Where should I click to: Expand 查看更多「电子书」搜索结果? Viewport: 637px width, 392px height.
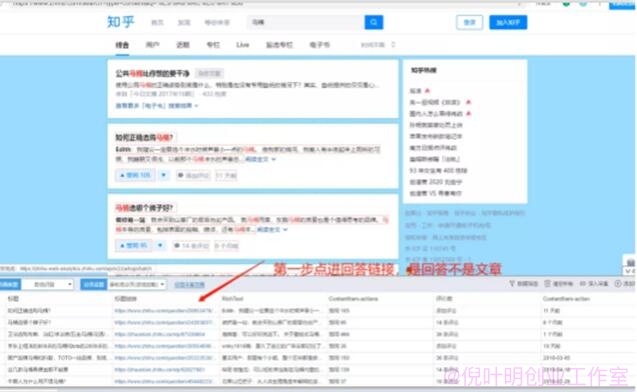157,106
